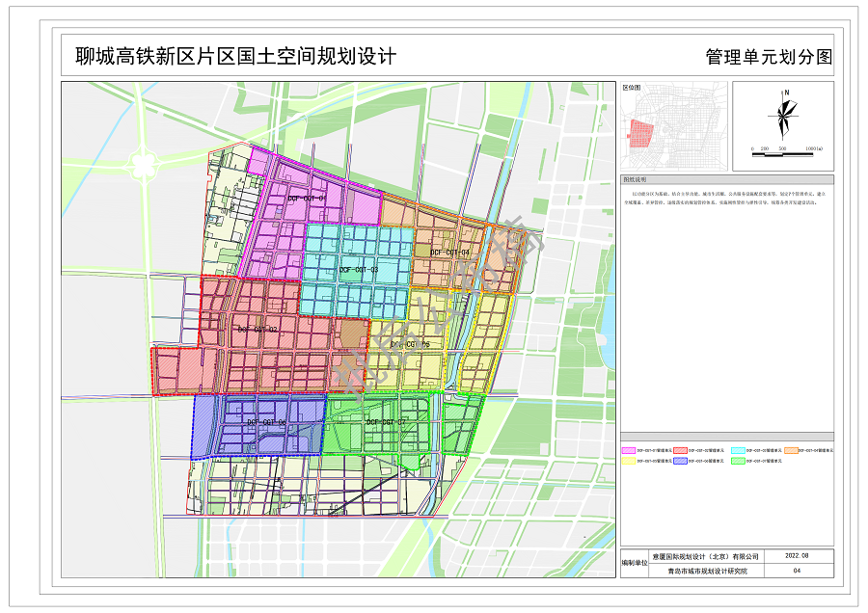Click the map scale bar

[785, 148]
